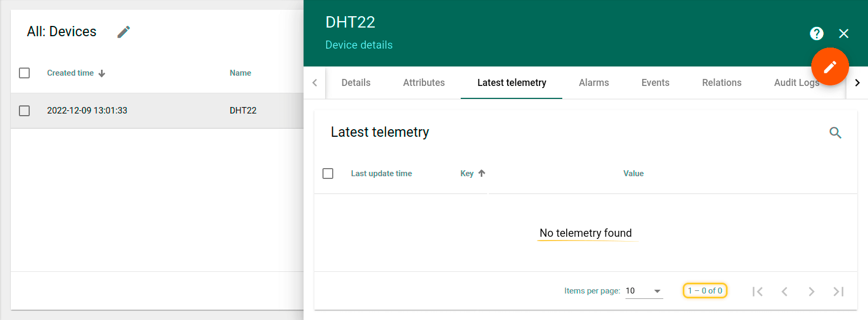Go to the first page of telemetry

[757, 291]
